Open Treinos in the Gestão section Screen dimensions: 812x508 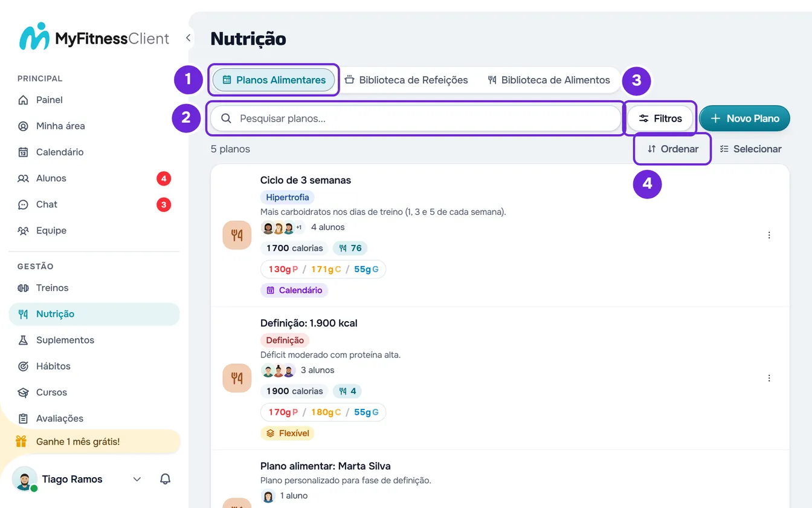[x=94, y=288]
